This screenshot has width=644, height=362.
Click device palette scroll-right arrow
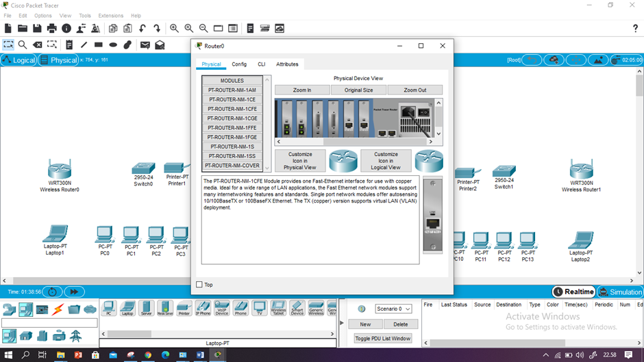(332, 334)
